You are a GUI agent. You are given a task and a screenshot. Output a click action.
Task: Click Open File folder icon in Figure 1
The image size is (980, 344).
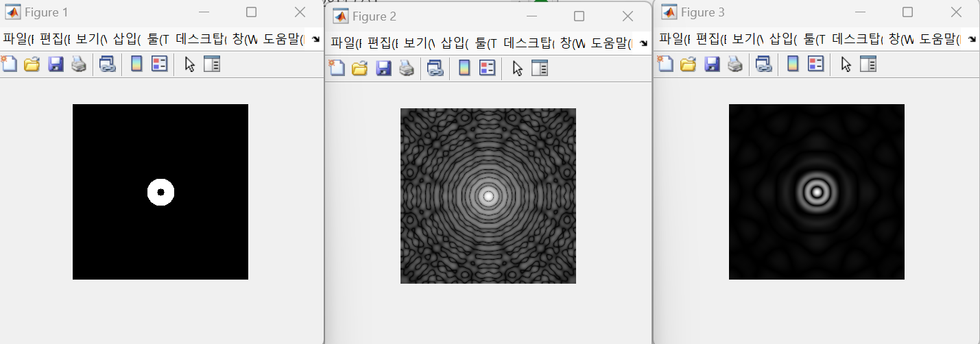(32, 64)
